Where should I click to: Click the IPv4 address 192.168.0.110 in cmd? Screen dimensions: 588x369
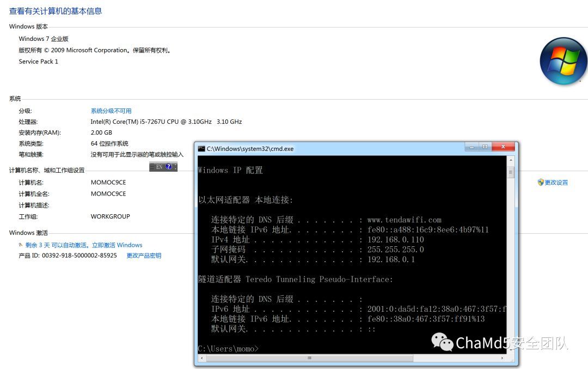[x=396, y=239]
